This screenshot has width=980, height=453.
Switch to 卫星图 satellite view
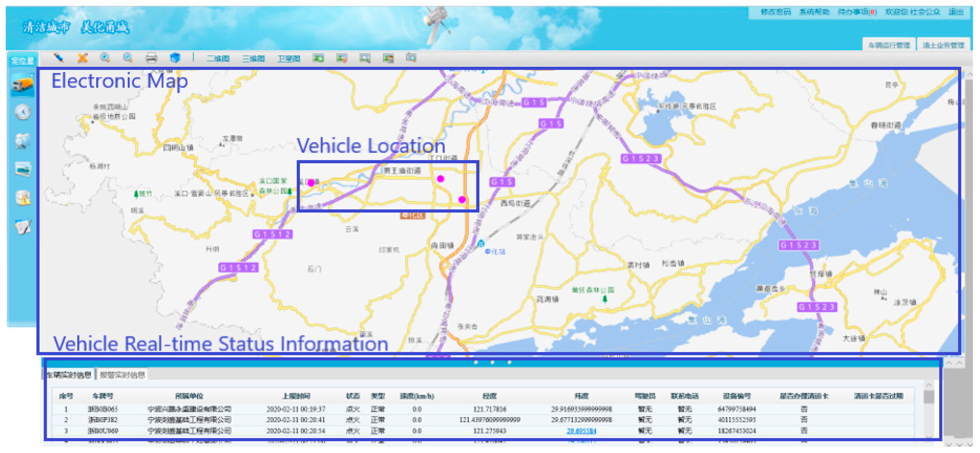click(288, 58)
